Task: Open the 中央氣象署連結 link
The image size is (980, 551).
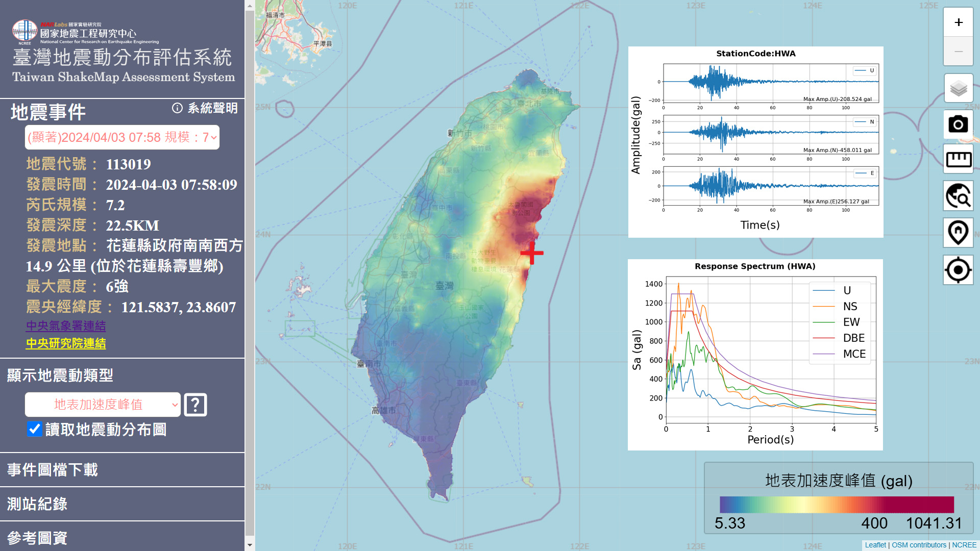Action: (x=66, y=325)
